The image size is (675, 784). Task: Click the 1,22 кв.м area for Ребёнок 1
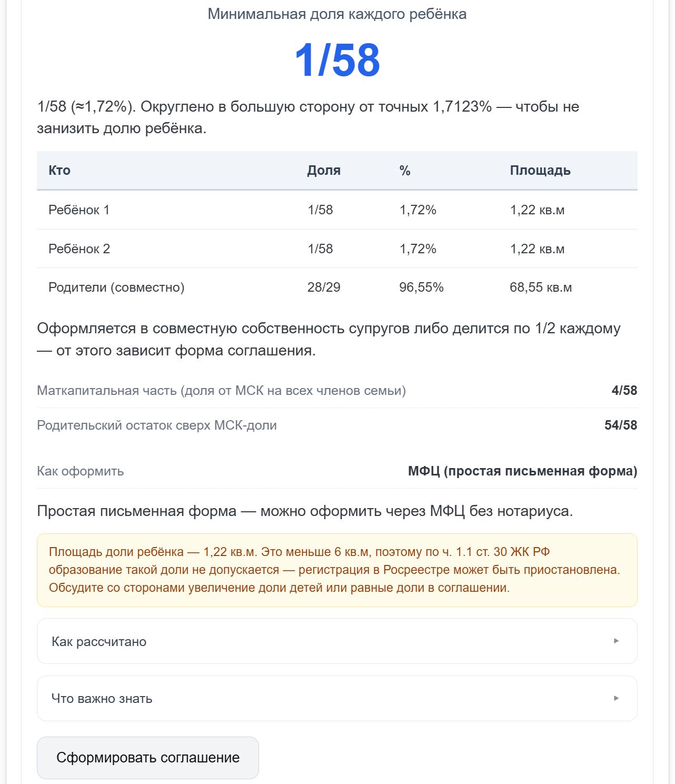click(x=537, y=210)
